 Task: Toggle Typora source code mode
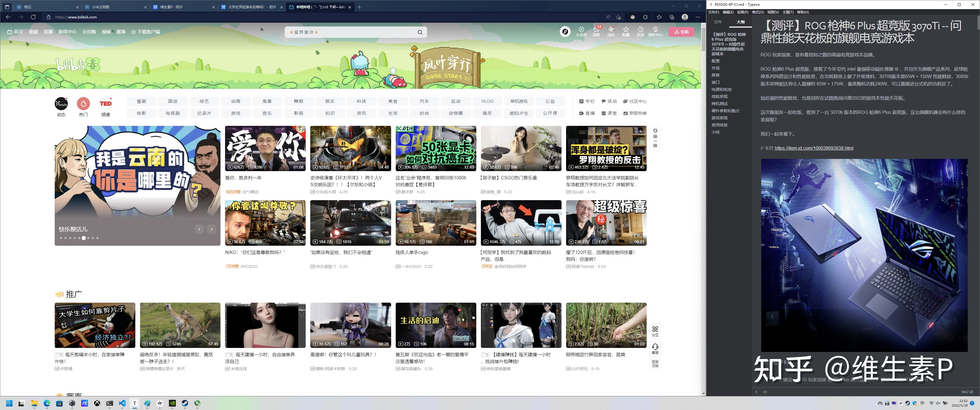(x=765, y=392)
